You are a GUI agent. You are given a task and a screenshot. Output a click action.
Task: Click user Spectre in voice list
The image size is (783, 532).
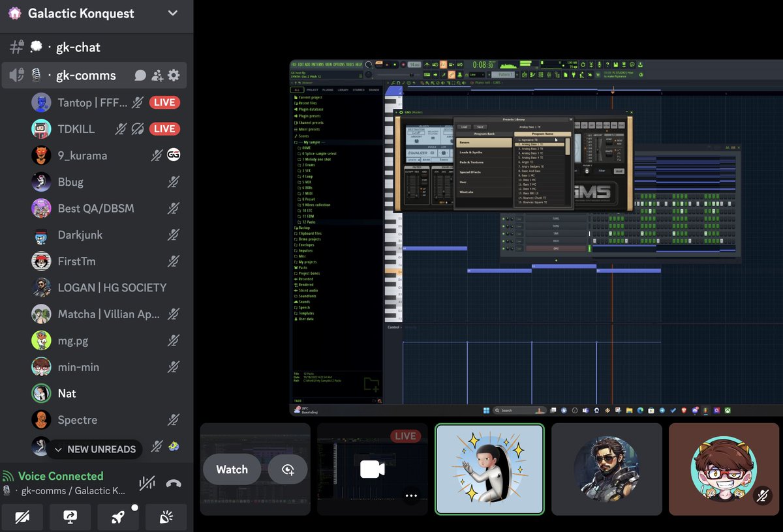click(77, 420)
